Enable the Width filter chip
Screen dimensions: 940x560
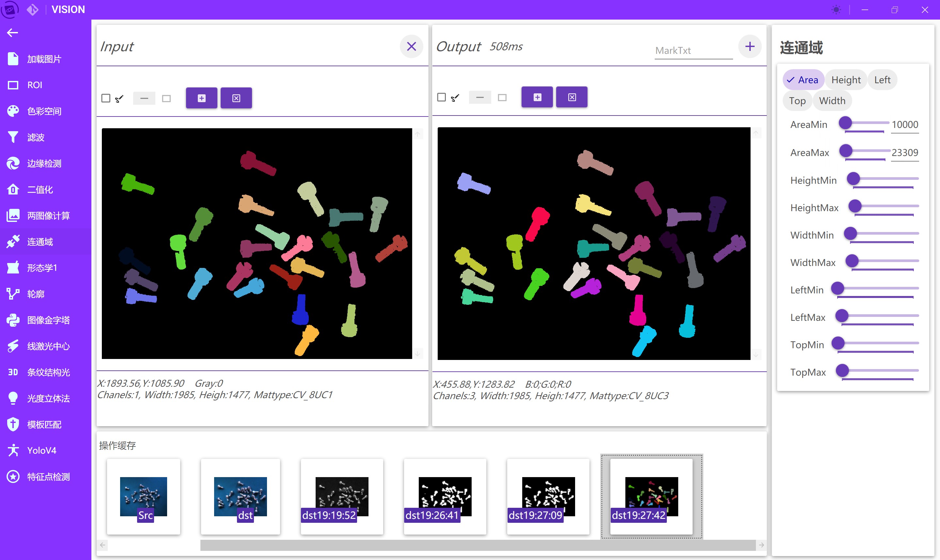click(x=832, y=101)
